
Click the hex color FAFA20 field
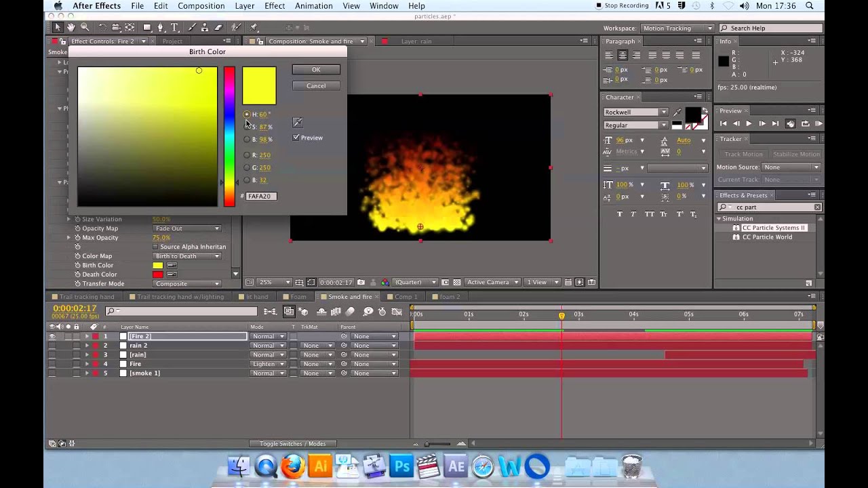pos(261,196)
